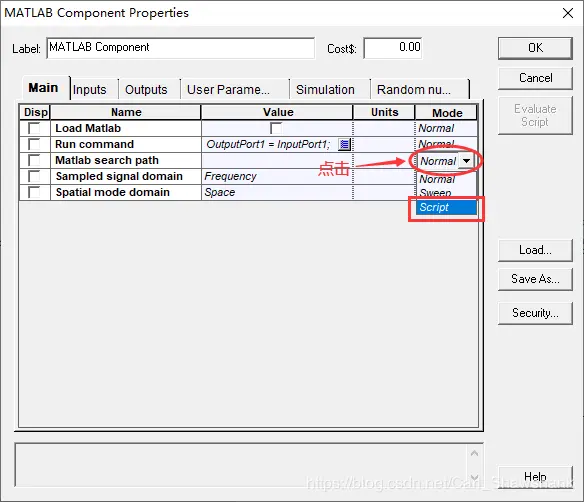584x502 pixels.
Task: Click the description box scroll up arrow
Action: (474, 453)
